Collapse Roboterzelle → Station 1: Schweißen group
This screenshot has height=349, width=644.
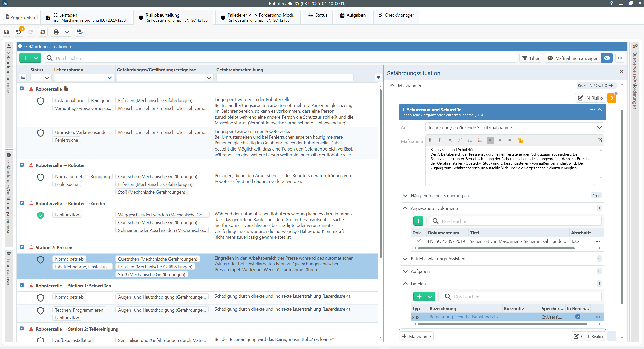22,285
